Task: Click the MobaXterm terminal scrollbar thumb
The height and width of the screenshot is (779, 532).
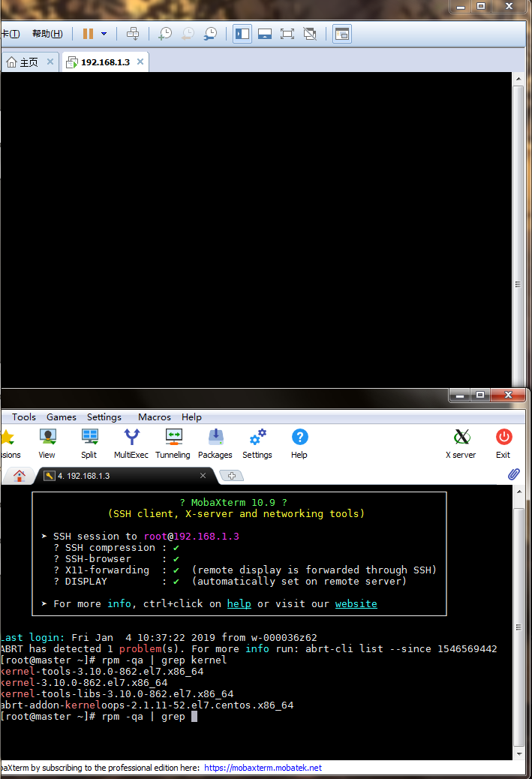Action: 519,627
